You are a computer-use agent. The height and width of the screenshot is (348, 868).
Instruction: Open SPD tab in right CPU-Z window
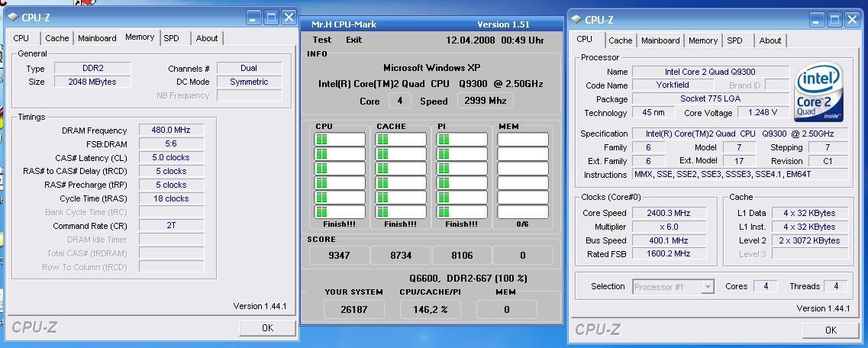tap(734, 40)
